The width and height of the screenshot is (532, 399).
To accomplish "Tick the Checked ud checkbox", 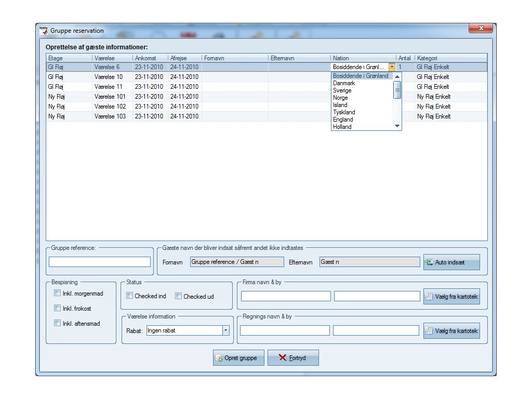I will click(x=178, y=296).
